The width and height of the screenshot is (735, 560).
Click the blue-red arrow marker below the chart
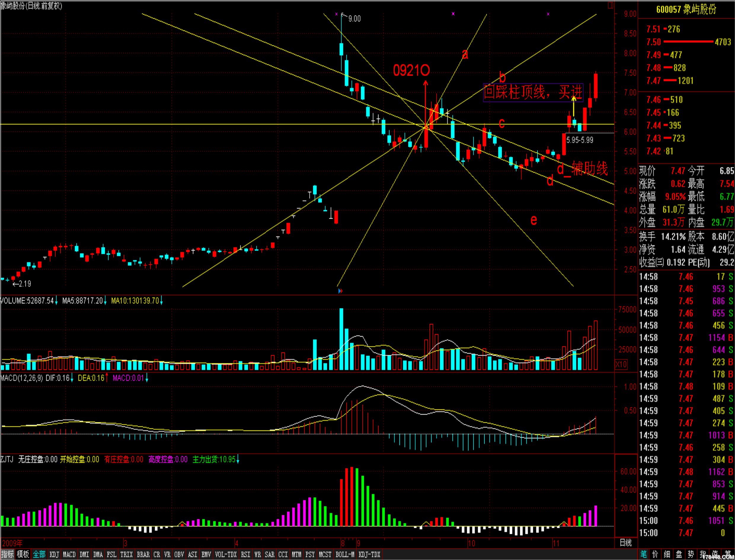(x=340, y=291)
